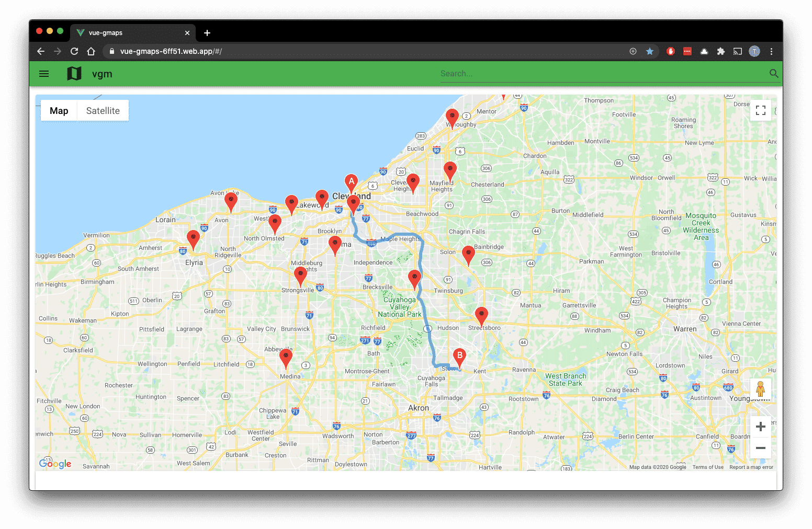Select the Pegman street view icon

pos(761,388)
